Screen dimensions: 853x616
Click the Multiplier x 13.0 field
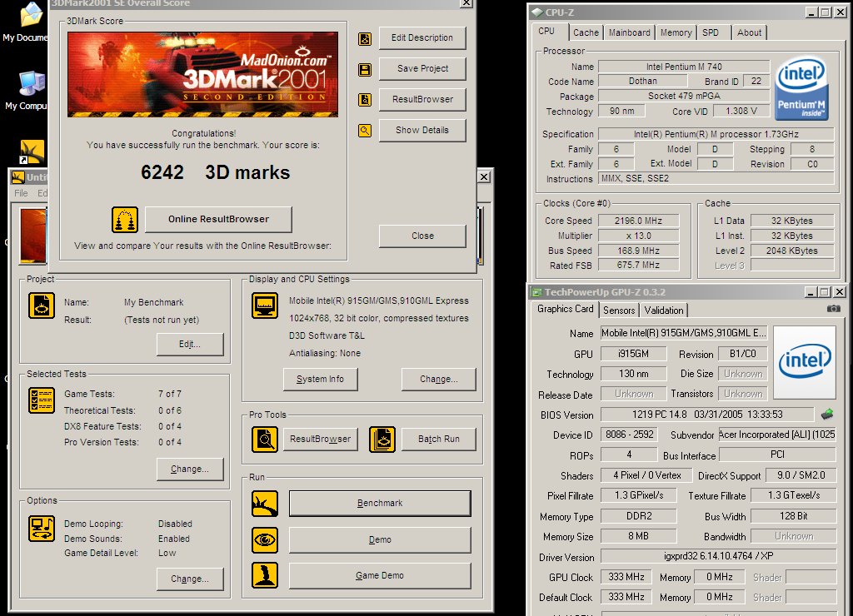[x=638, y=236]
